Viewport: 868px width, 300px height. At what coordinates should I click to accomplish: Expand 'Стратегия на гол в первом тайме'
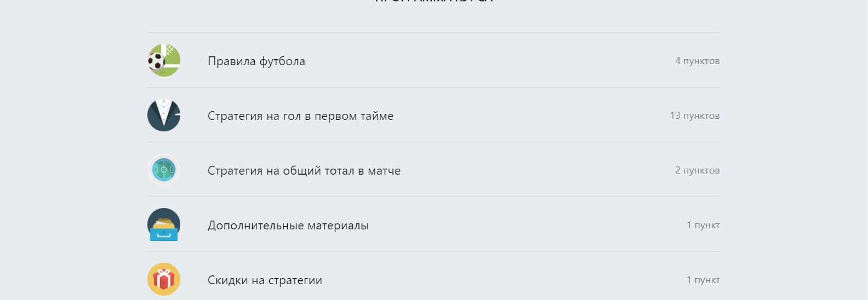[x=433, y=115]
